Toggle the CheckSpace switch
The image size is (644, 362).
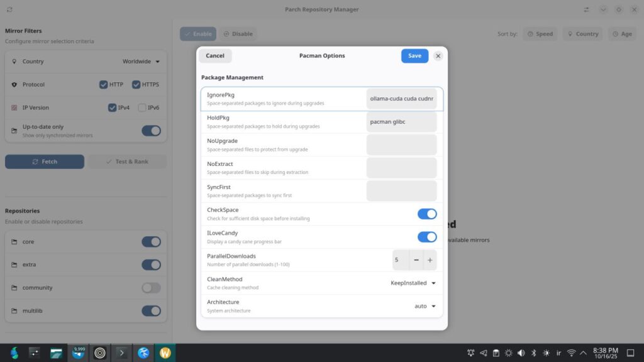[427, 214]
